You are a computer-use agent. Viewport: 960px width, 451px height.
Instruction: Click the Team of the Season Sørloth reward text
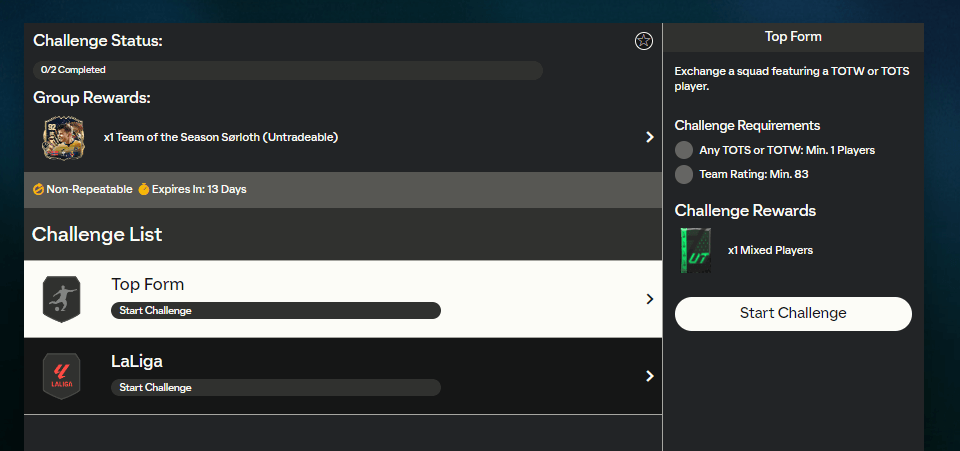pyautogui.click(x=221, y=137)
